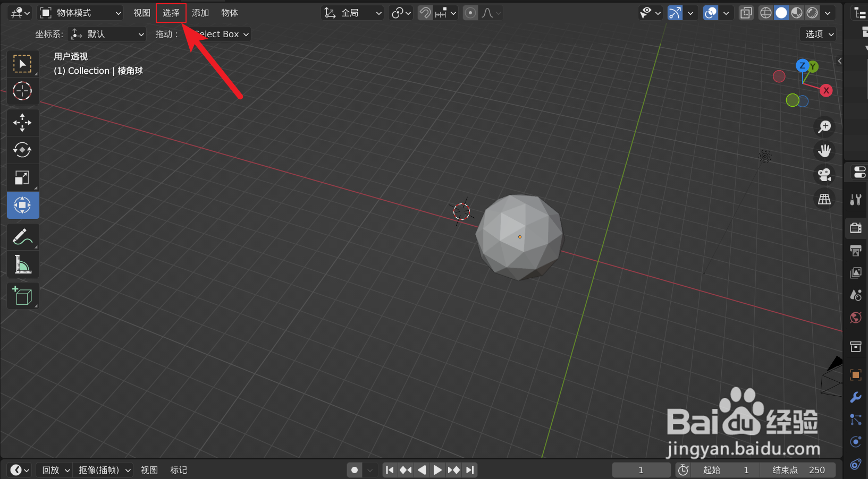The width and height of the screenshot is (868, 479).
Task: Switch to rendered shading
Action: pyautogui.click(x=812, y=13)
